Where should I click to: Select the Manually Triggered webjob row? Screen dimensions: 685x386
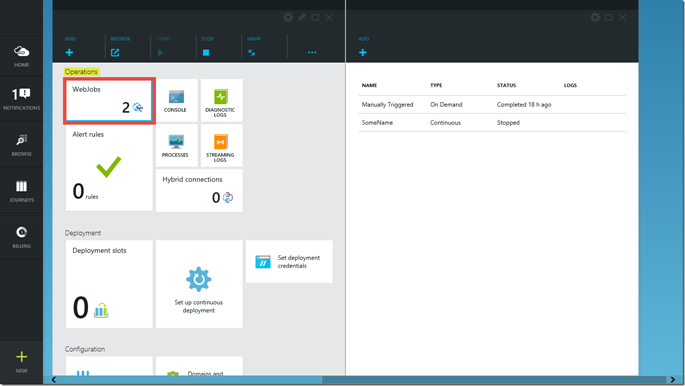(x=492, y=105)
